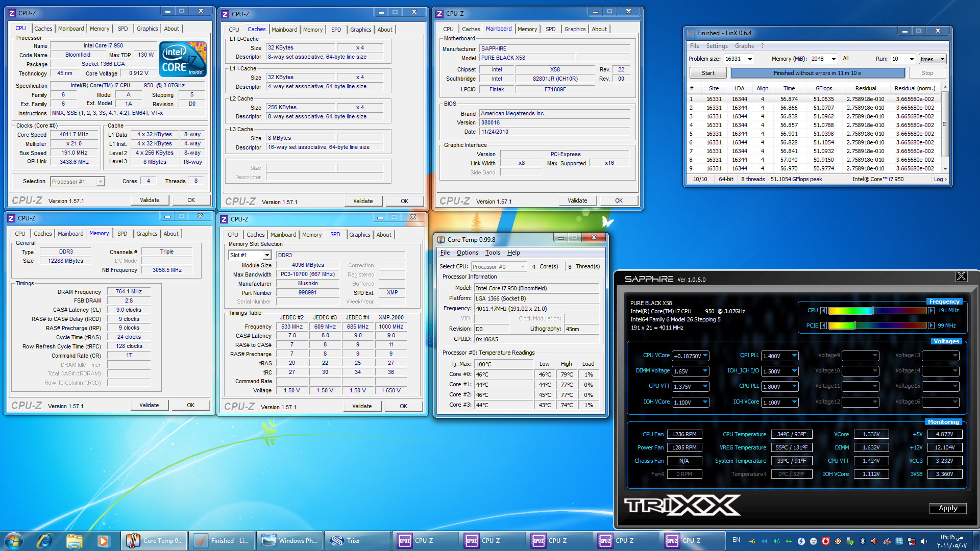Expand the CPU PLL voltage dropdown

794,386
